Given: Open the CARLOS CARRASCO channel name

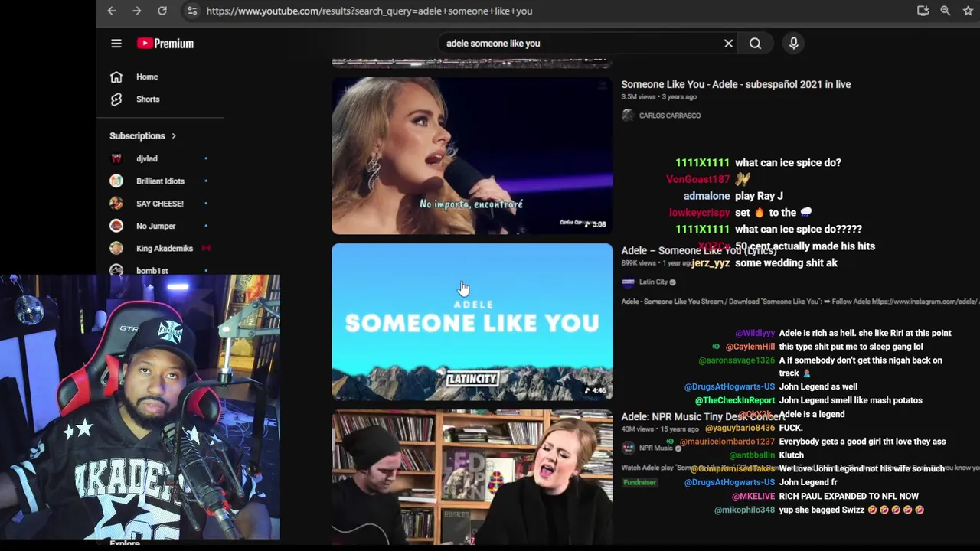Looking at the screenshot, I should [x=670, y=116].
